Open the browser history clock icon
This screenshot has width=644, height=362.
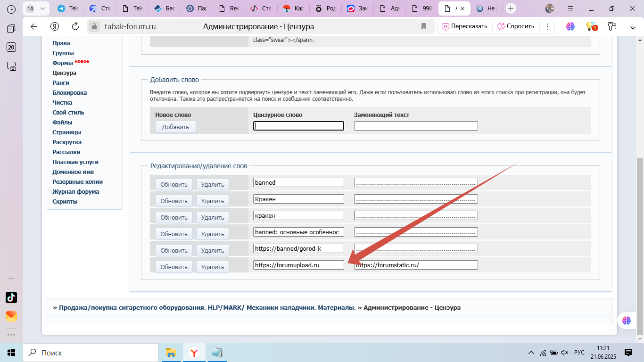coord(11,9)
